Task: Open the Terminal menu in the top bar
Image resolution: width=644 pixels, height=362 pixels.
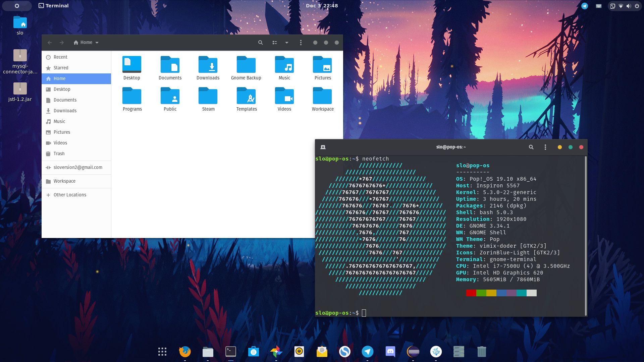Action: tap(54, 5)
